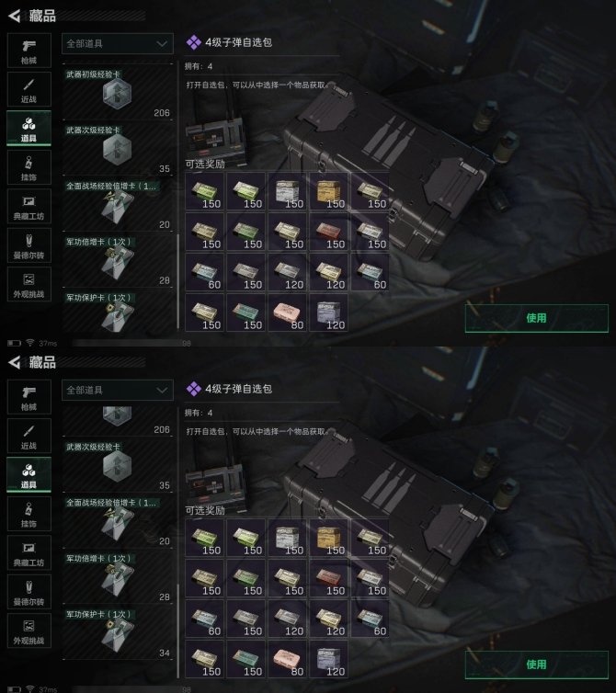Image resolution: width=616 pixels, height=693 pixels.
Task: Open the 枪械 firearms category in upper sidebar
Action: point(29,51)
